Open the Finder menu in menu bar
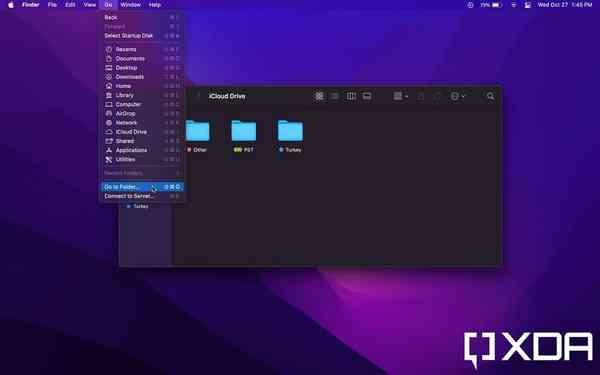 tap(31, 5)
